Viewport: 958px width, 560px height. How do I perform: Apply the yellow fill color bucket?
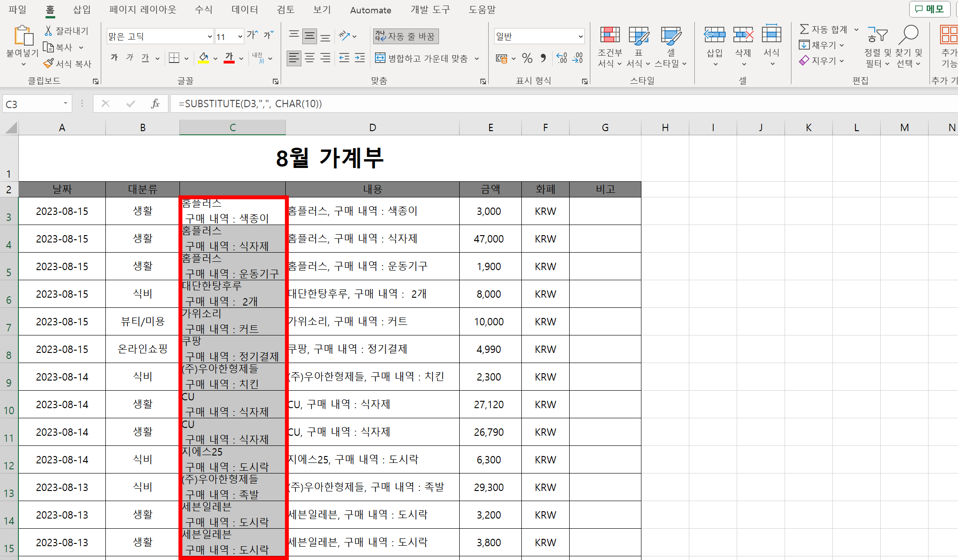click(203, 58)
